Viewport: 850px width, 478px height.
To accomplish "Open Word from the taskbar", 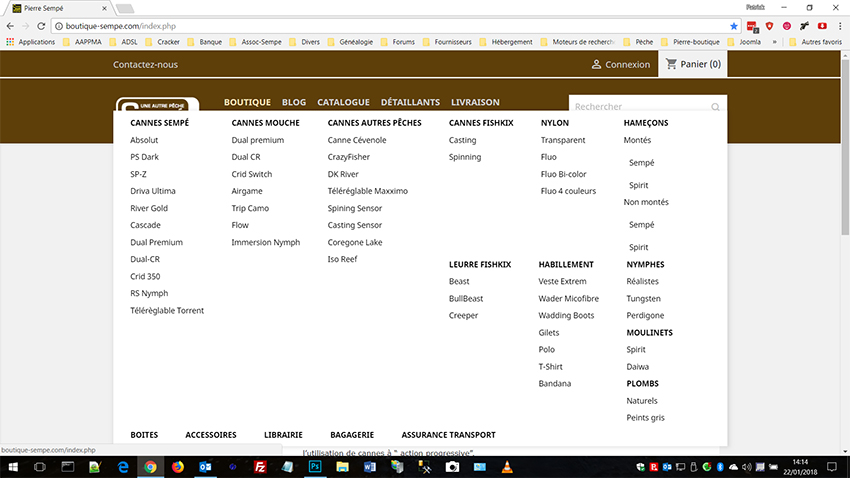I will (x=370, y=467).
